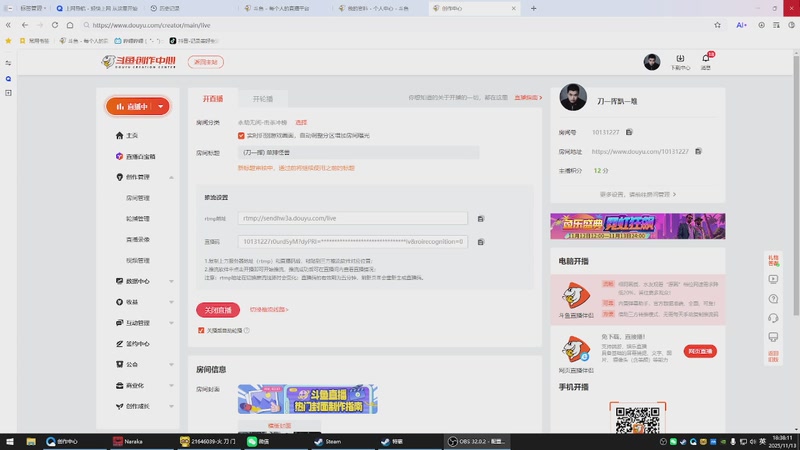Image resolution: width=800 pixels, height=450 pixels.
Task: Copy the rtmp address with its copy icon
Action: tap(481, 218)
